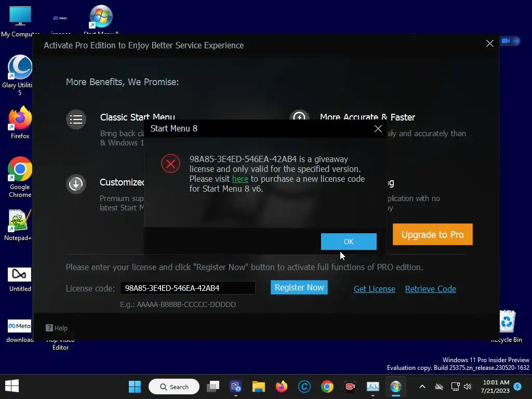532x399 pixels.
Task: Open the volume control in system tray
Action: (x=468, y=387)
